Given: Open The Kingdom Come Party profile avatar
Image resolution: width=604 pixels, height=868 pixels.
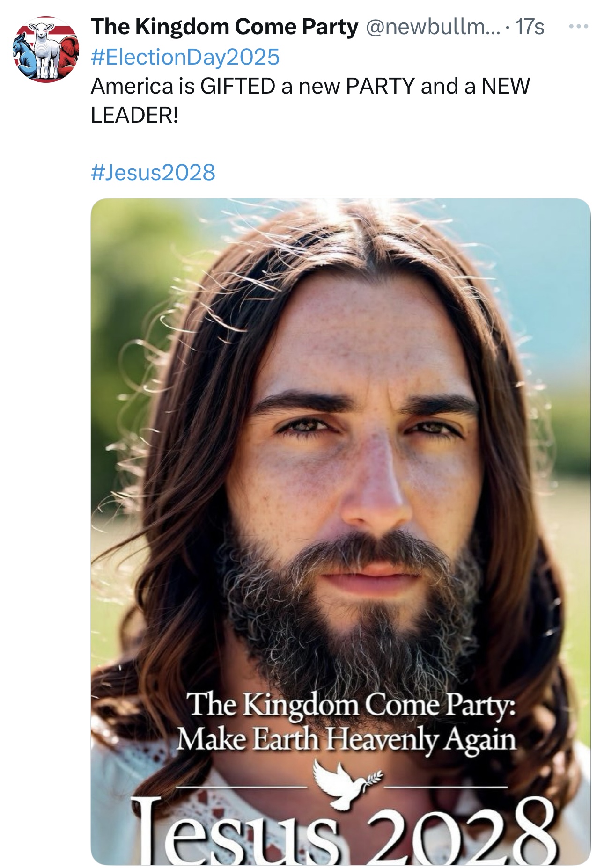Looking at the screenshot, I should pos(46,50).
